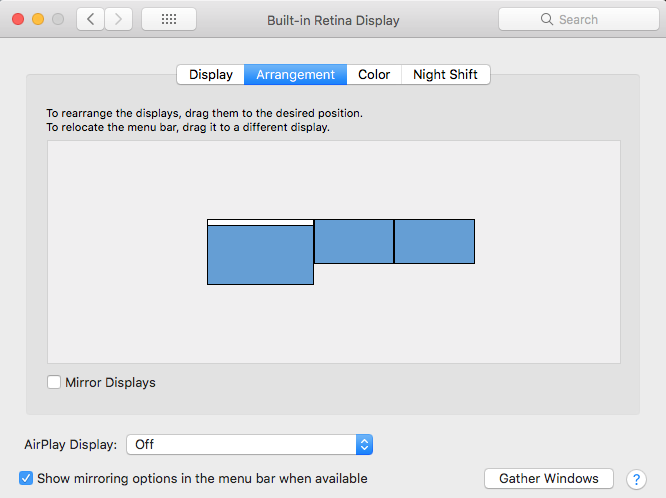Switch to the Display tab
This screenshot has height=498, width=666.
[210, 74]
